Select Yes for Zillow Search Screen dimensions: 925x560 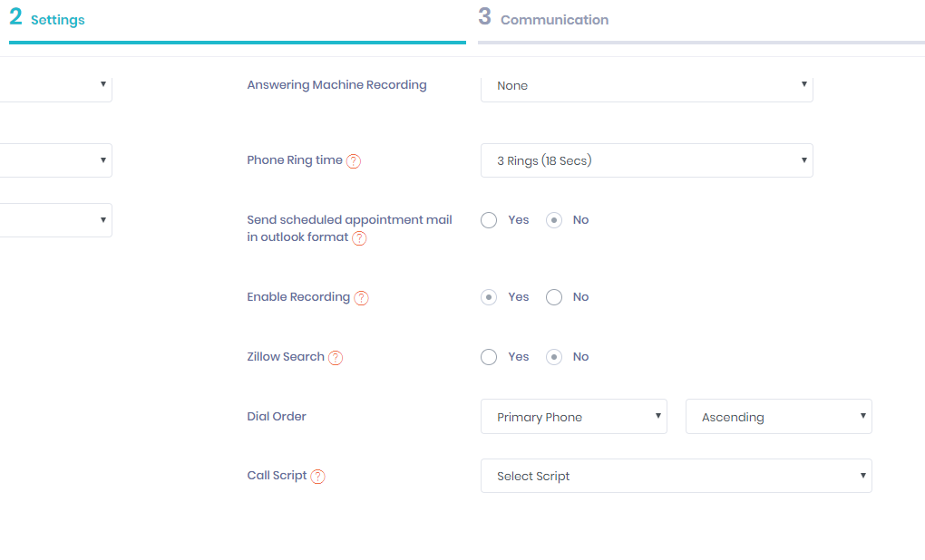[x=489, y=356]
